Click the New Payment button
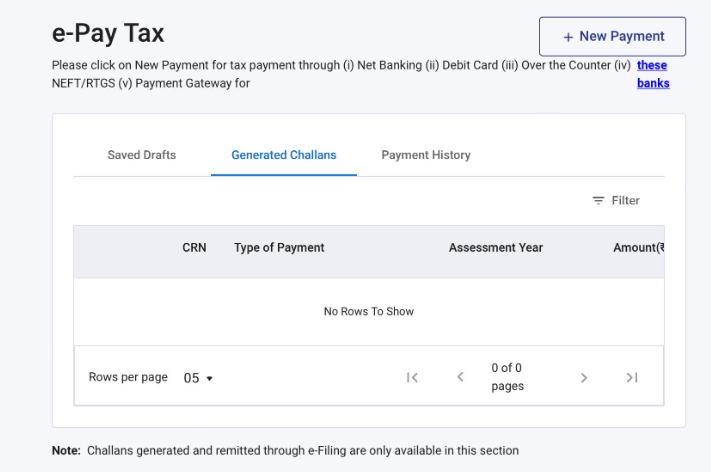This screenshot has width=711, height=472. point(612,36)
